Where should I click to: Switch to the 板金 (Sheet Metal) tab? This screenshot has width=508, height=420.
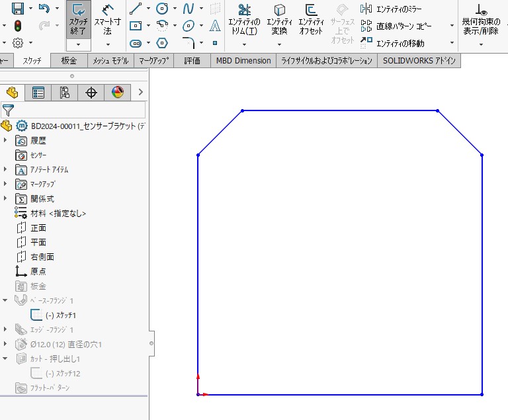tap(69, 61)
